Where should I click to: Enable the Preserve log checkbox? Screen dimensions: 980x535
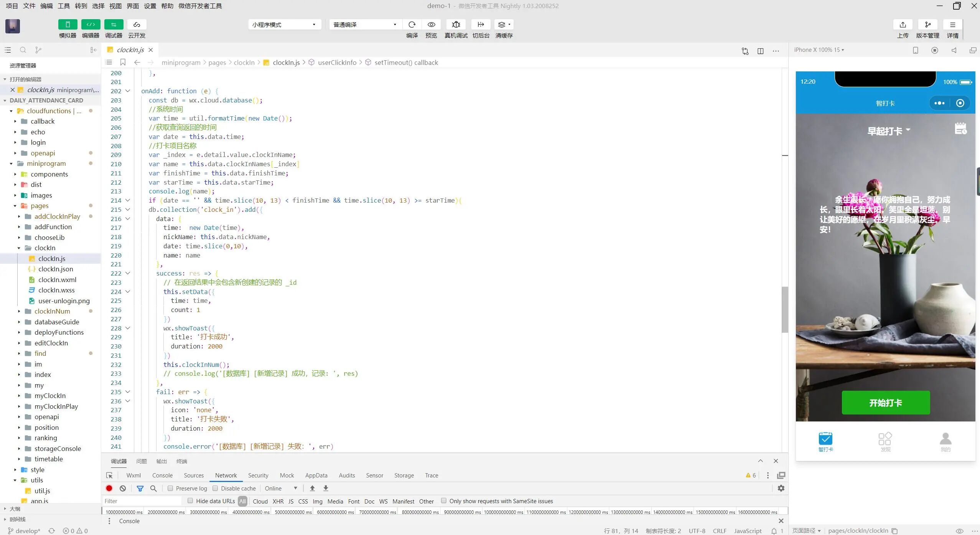pyautogui.click(x=170, y=488)
